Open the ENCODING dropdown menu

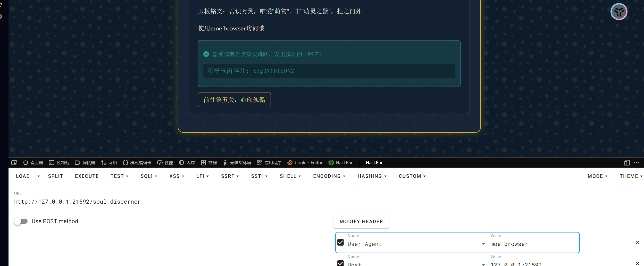329,176
